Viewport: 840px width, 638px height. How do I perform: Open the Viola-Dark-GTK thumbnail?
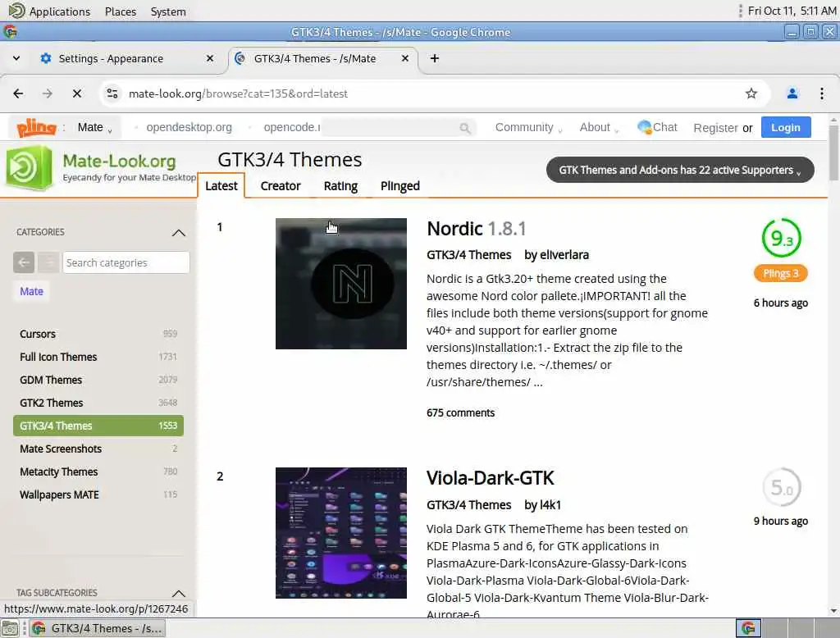[341, 533]
